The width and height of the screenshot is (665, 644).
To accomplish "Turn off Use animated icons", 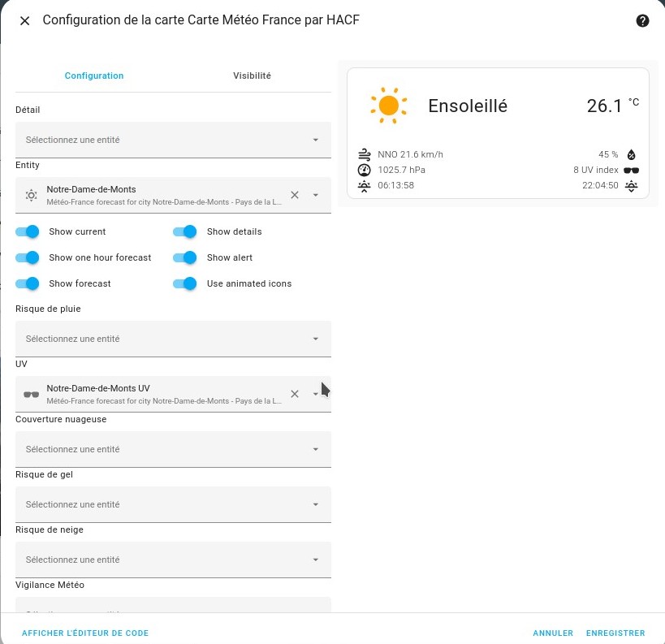I will [185, 283].
